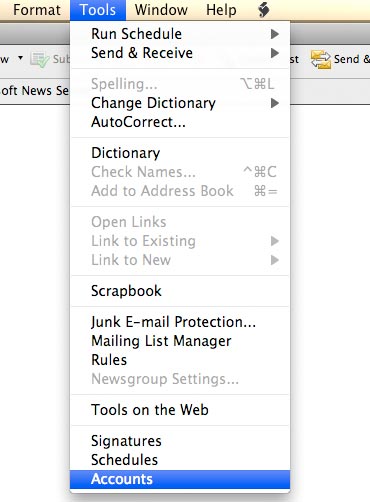
Task: Expand the Send & Receive submenu arrow
Action: [275, 53]
